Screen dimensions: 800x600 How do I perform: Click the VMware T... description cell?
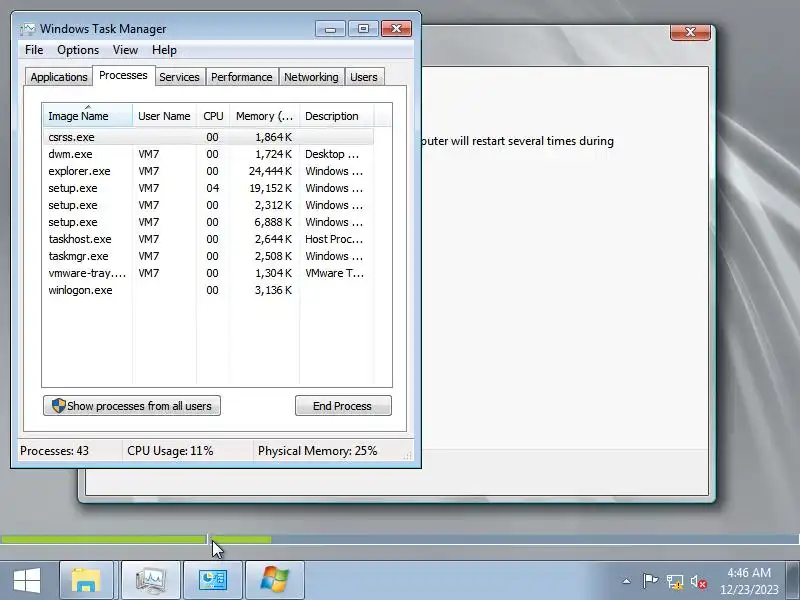(x=335, y=273)
